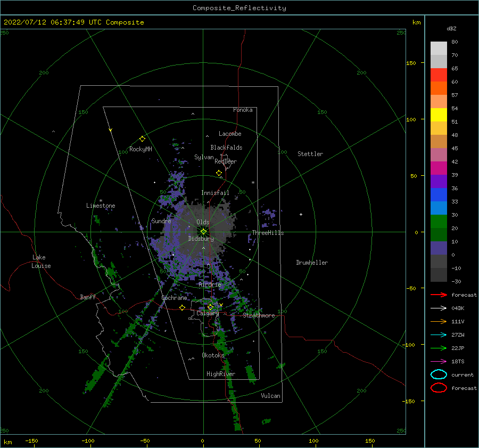
Task: Click the RedDeer city label
Action: click(226, 161)
